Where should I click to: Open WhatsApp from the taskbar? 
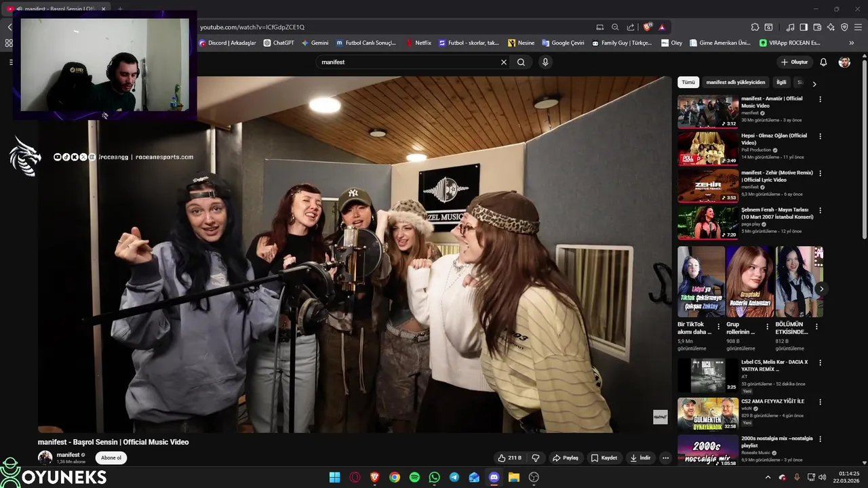[x=434, y=477]
